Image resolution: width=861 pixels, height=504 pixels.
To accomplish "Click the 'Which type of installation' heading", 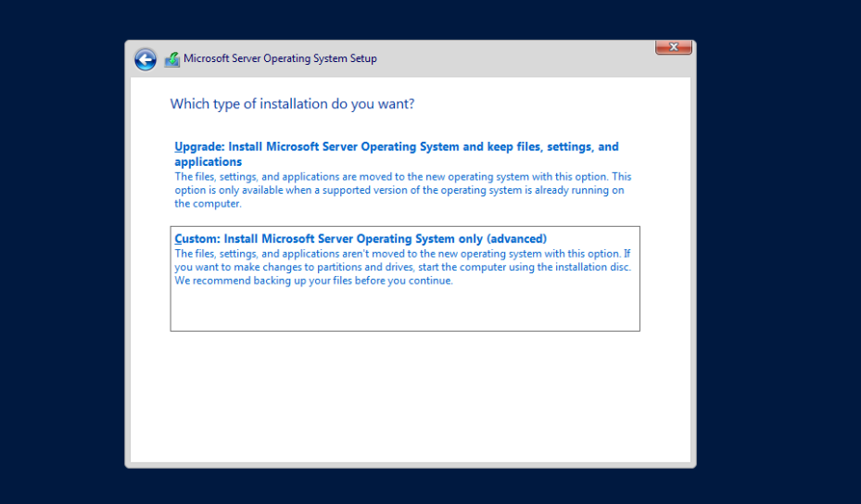I will pos(292,104).
